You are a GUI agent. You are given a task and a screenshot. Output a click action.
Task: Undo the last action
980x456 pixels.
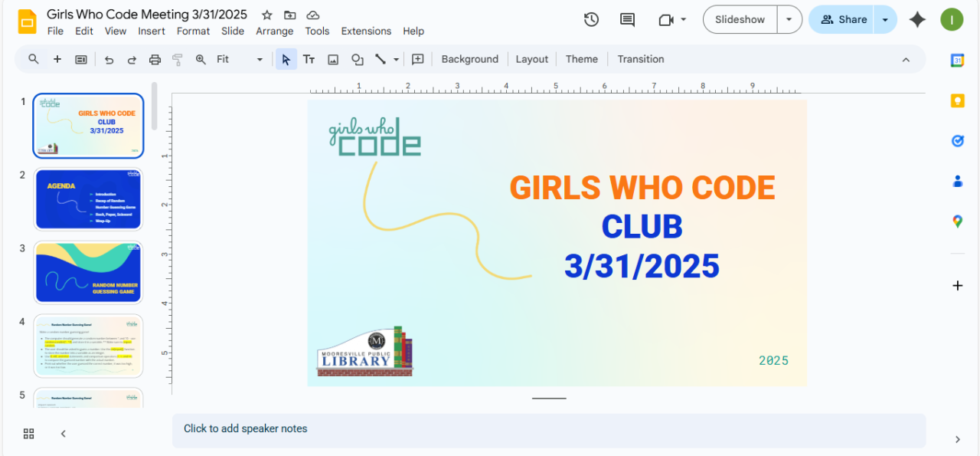click(109, 59)
